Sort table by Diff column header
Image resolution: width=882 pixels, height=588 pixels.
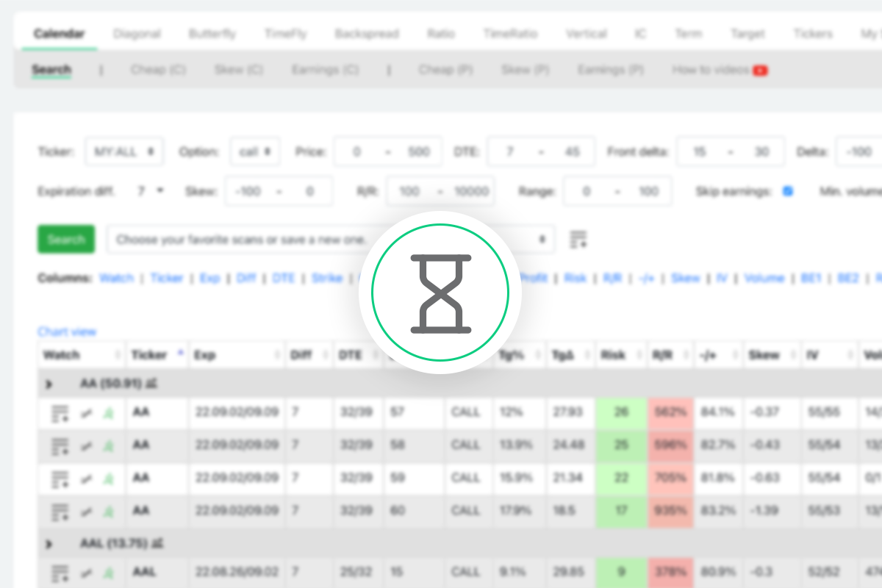309,355
